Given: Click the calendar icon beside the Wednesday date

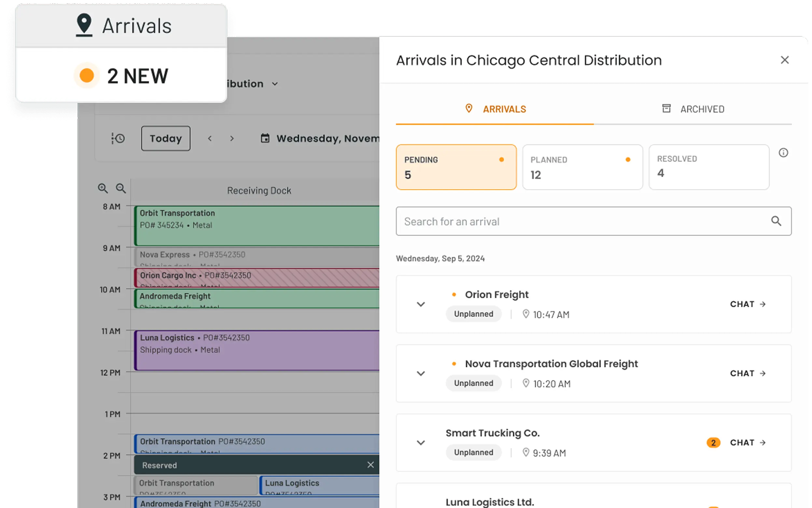Looking at the screenshot, I should pyautogui.click(x=265, y=138).
